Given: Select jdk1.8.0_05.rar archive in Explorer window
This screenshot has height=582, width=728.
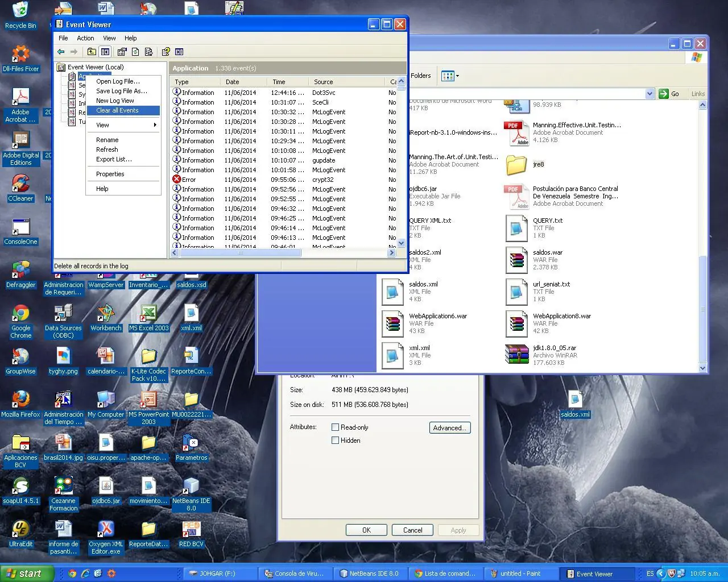Looking at the screenshot, I should click(541, 355).
